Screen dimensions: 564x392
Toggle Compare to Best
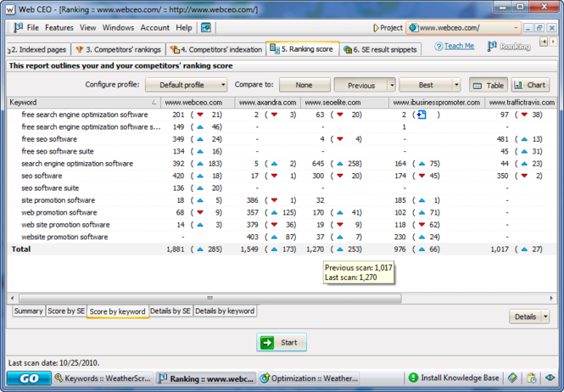coord(426,85)
